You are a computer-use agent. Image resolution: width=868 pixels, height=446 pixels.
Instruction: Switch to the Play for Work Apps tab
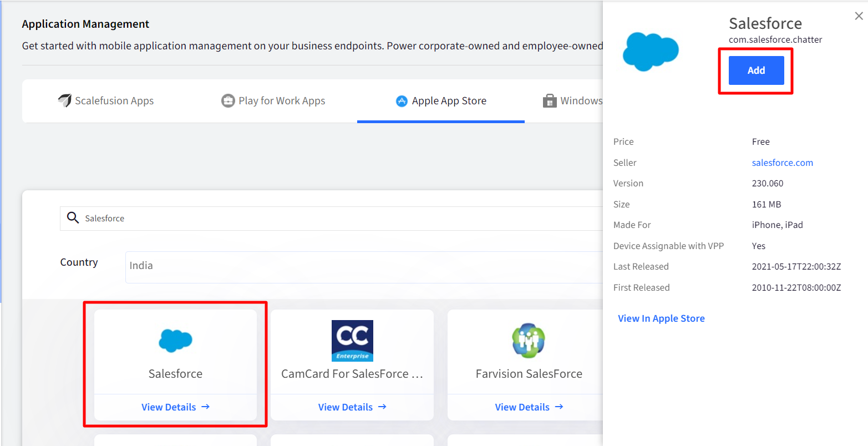coord(273,101)
